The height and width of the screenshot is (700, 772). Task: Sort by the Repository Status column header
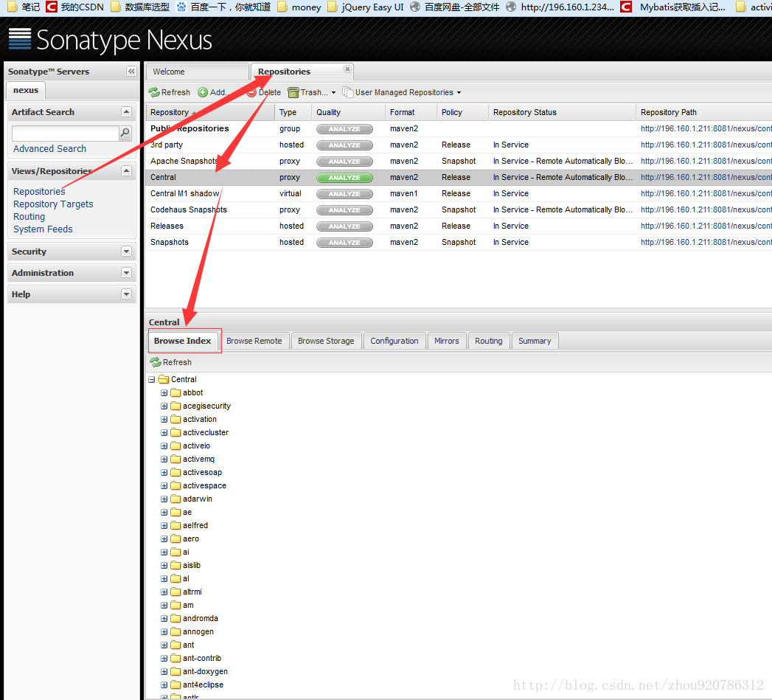click(x=563, y=112)
